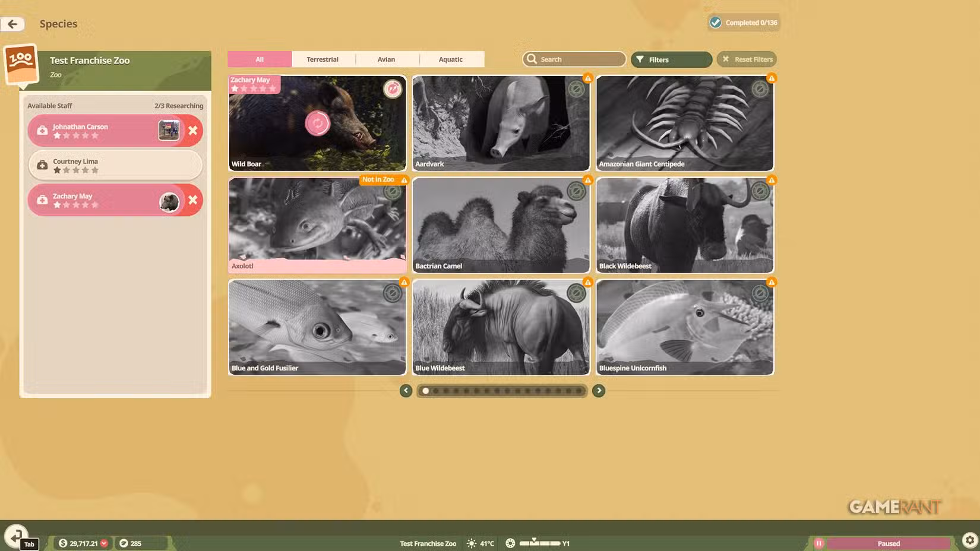Go to next species page arrow
The height and width of the screenshot is (551, 980).
tap(599, 391)
